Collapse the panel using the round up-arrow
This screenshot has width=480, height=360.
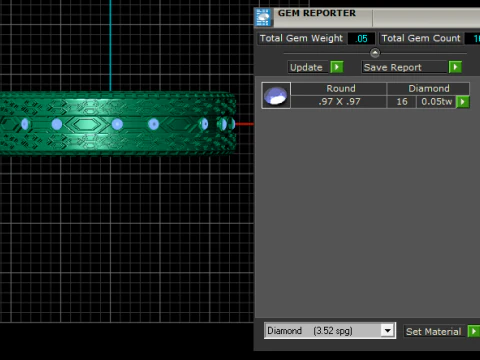click(x=375, y=53)
